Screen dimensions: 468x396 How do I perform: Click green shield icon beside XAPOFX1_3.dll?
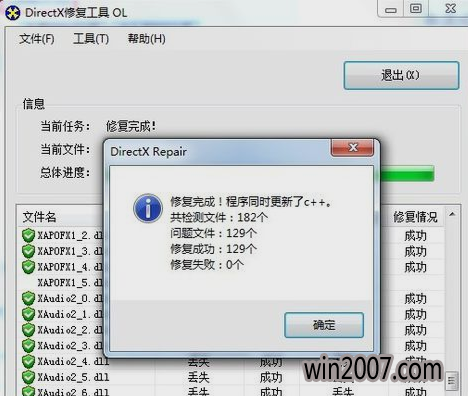click(28, 251)
